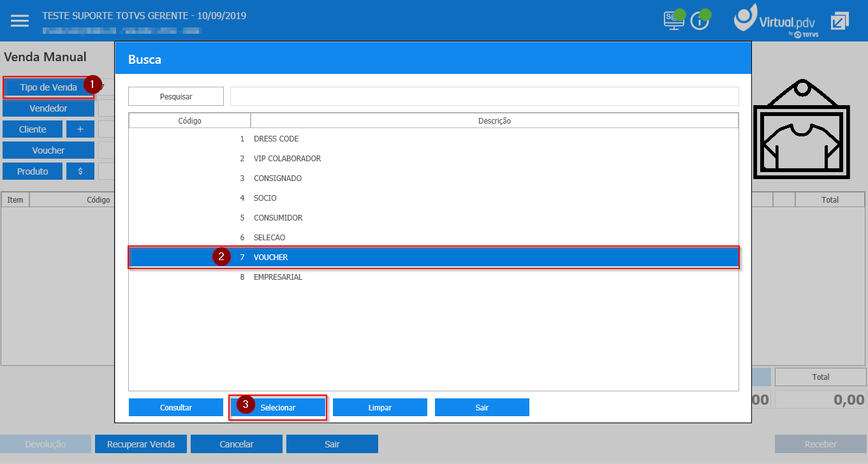Click the info circle status icon

(x=700, y=20)
